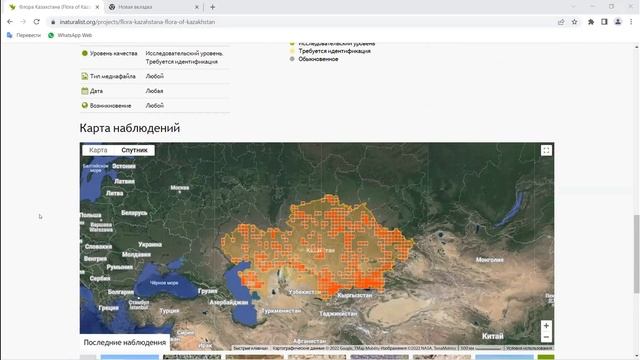Screen dimensions: 640x360
Task: Close the Новая вкладка tab
Action: tap(196, 7)
